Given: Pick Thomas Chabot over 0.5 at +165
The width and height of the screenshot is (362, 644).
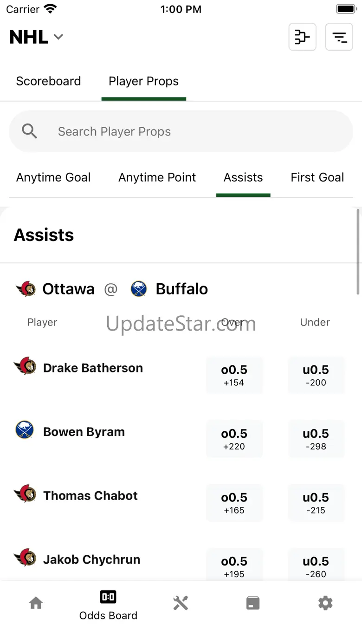Looking at the screenshot, I should tap(234, 503).
